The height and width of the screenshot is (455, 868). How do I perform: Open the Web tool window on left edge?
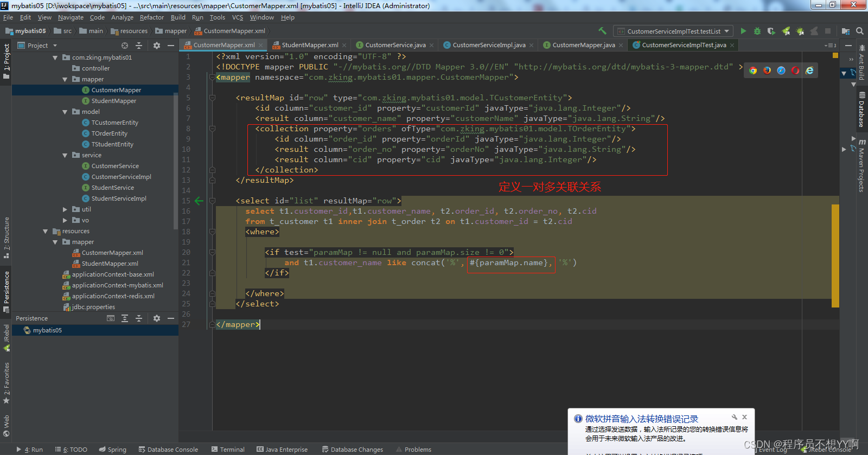tap(7, 426)
